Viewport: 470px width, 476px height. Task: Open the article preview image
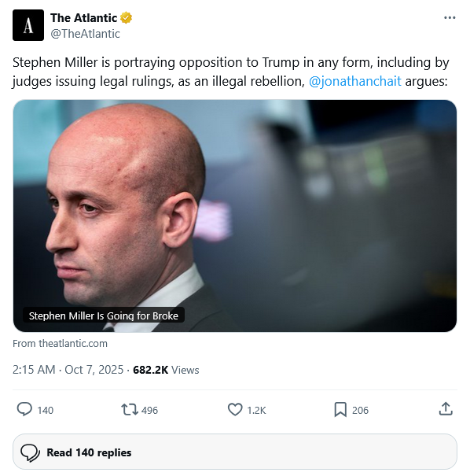point(235,216)
